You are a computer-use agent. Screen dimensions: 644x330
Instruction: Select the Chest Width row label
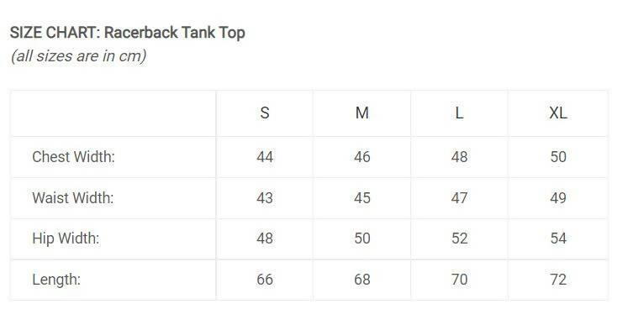point(73,157)
